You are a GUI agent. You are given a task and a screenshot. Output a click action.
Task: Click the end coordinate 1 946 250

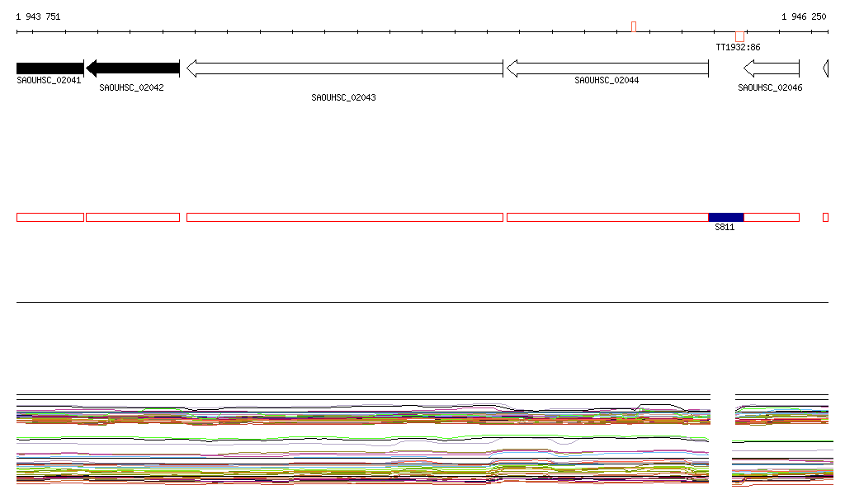pyautogui.click(x=804, y=16)
